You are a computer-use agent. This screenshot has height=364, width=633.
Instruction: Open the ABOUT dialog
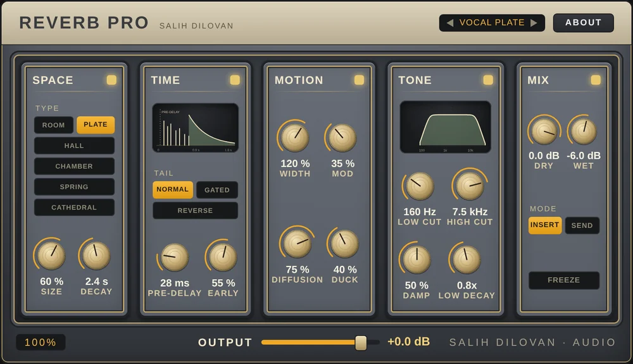[x=584, y=23]
